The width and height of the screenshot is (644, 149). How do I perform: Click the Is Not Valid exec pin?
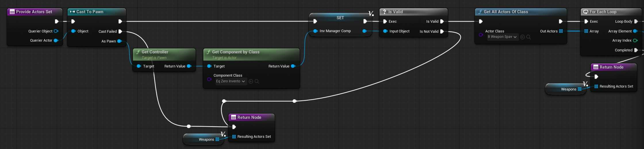click(442, 32)
